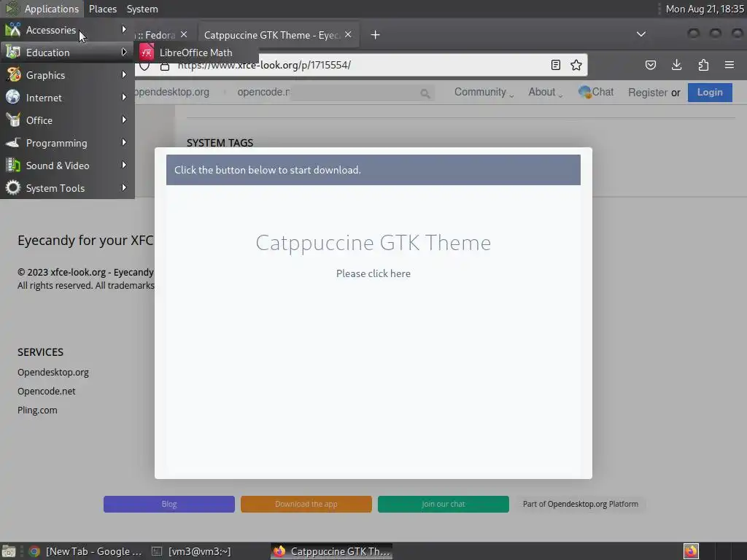The image size is (747, 560).
Task: Open the Chat link
Action: (596, 92)
